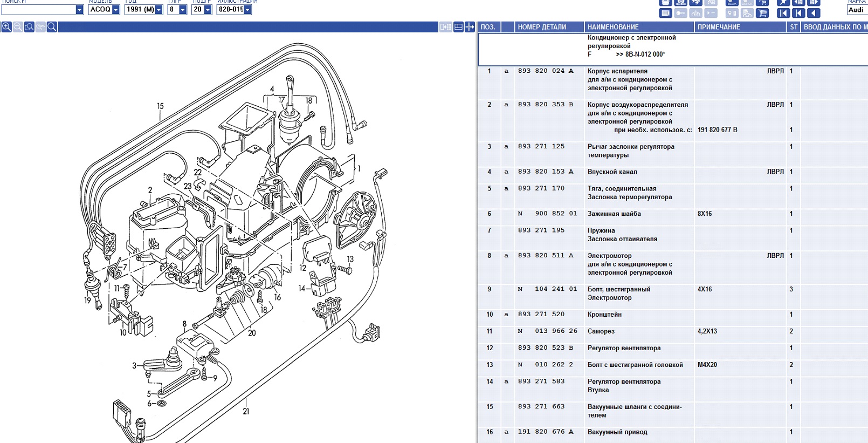868x443 pixels.
Task: Open the illustration dropdown 820-015
Action: (247, 10)
